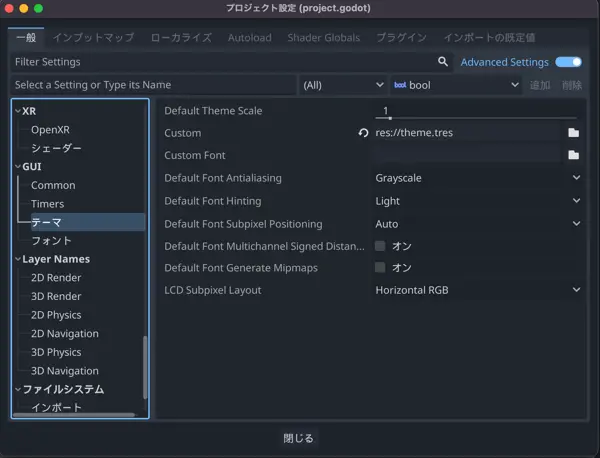Screen dimensions: 600x458
Task: Adjust the Default Theme Scale slider
Action: [476, 118]
